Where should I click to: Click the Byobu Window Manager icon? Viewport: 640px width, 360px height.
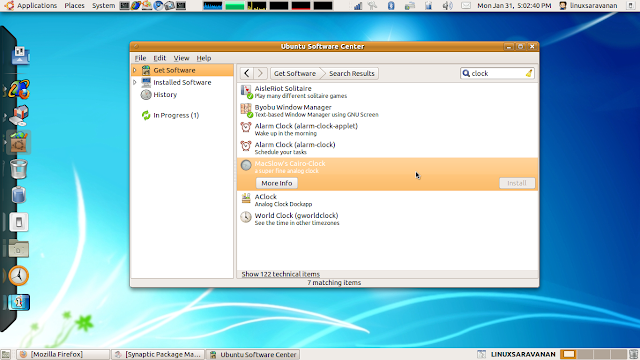[x=246, y=111]
